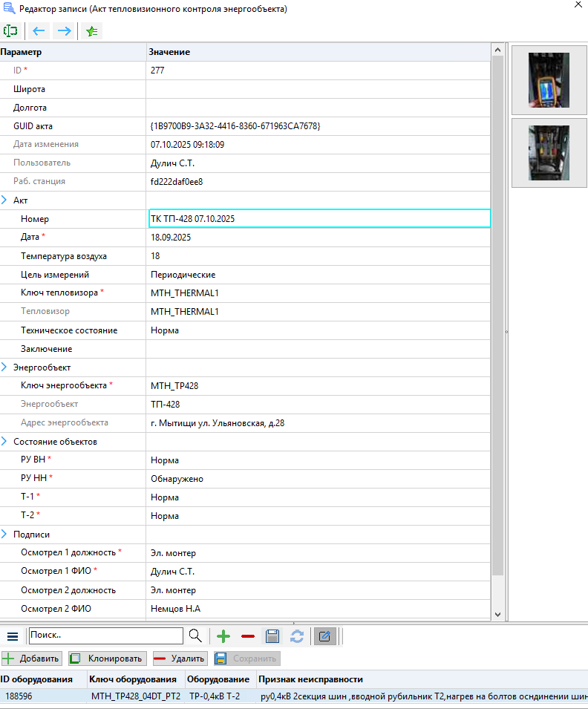
Task: Click the blue refresh arrows icon
Action: pyautogui.click(x=297, y=636)
